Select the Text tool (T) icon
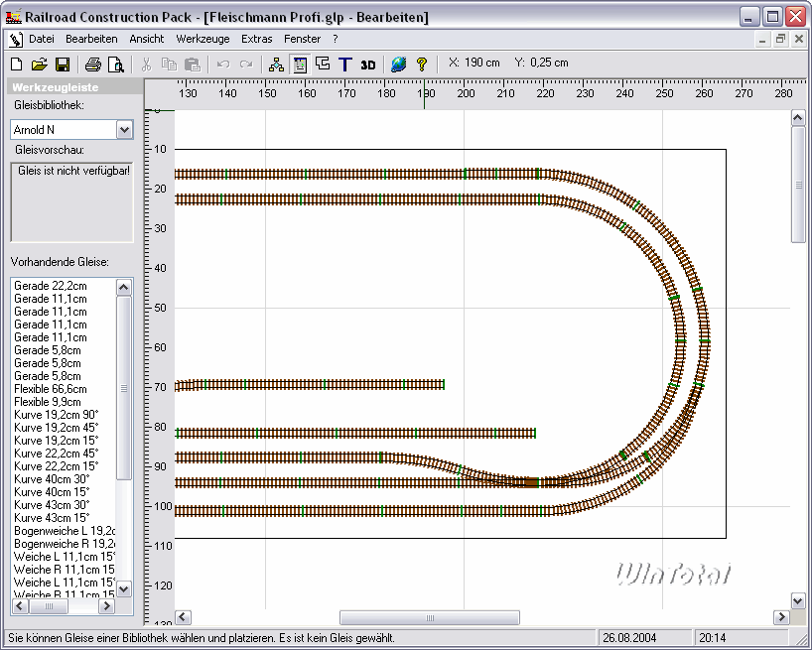 [x=344, y=64]
